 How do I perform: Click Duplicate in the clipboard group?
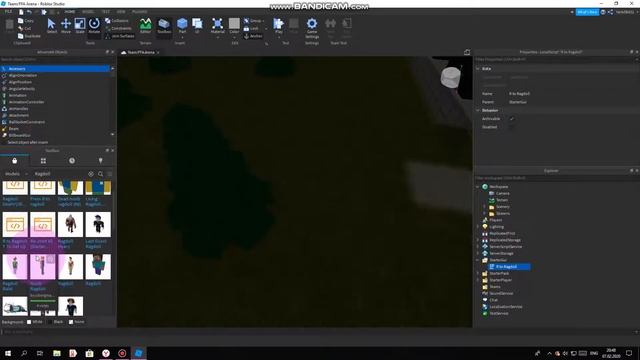(29, 36)
